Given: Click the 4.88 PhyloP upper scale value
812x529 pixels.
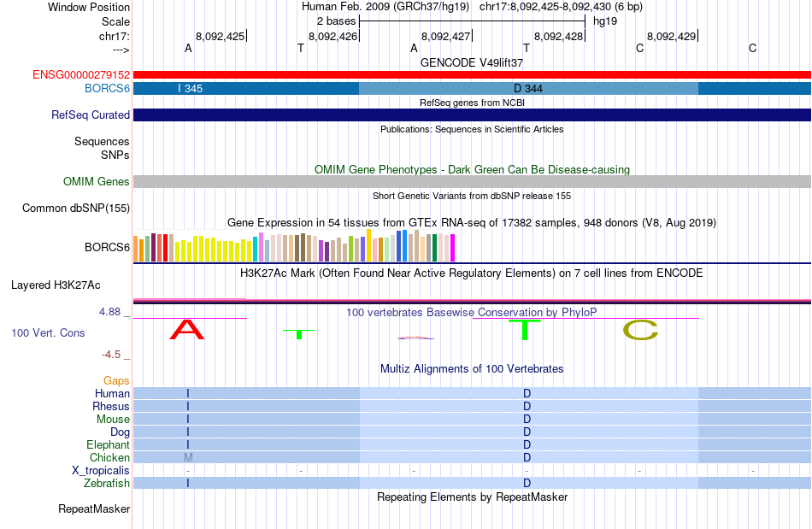Looking at the screenshot, I should pos(109,312).
